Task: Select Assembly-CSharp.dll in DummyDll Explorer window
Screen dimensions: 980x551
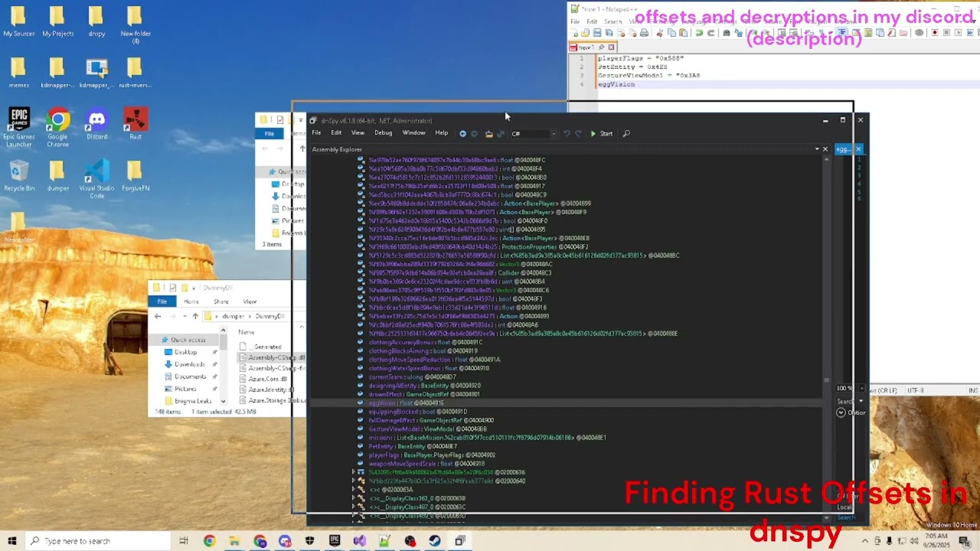Action: tap(272, 357)
